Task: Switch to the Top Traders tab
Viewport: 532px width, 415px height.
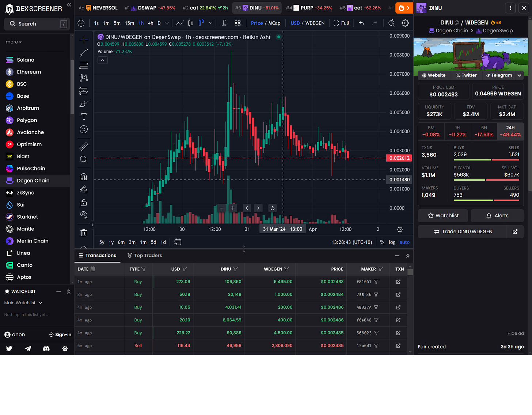Action: pos(144,256)
